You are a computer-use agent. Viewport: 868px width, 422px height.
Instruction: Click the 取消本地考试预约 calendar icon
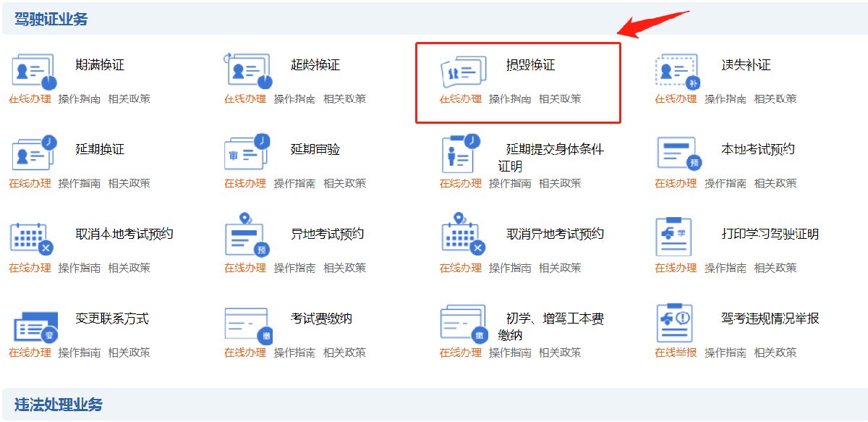click(33, 239)
